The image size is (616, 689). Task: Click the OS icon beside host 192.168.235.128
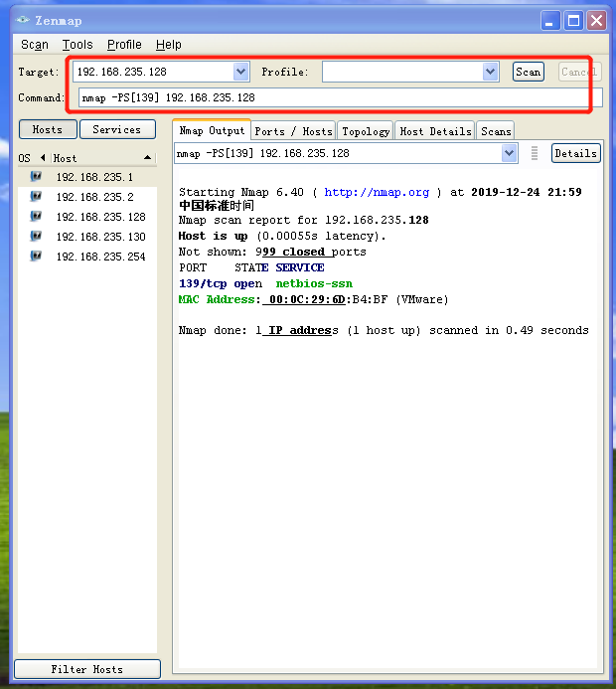point(36,216)
